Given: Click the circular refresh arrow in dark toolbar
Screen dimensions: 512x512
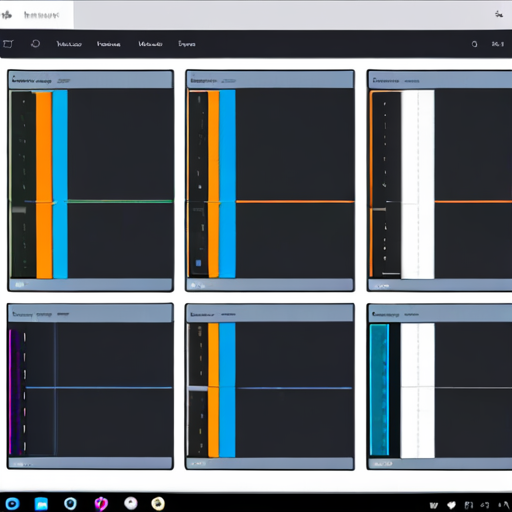Looking at the screenshot, I should point(36,44).
